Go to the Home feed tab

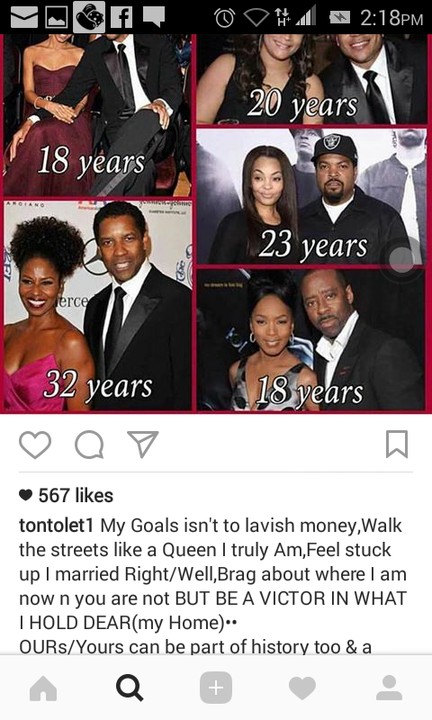43,688
